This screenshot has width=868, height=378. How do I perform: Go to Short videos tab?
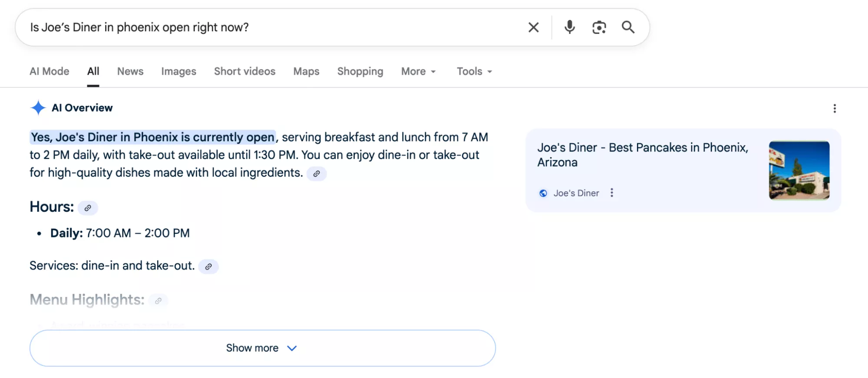pyautogui.click(x=244, y=71)
